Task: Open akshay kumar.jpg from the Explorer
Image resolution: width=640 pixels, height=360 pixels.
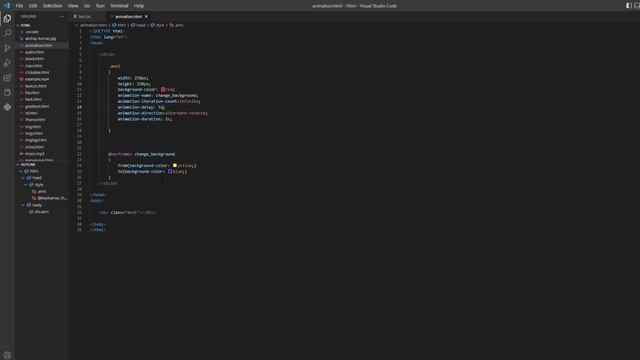Action: click(x=42, y=38)
